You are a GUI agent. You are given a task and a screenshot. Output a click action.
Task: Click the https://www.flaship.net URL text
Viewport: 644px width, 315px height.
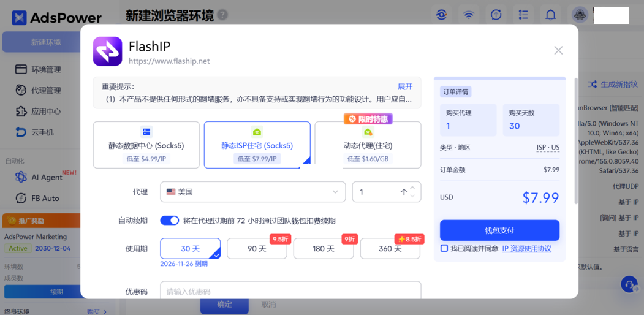[169, 61]
